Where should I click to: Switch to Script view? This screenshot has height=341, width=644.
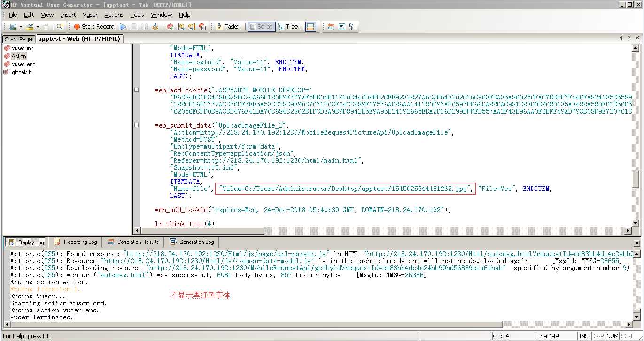tap(261, 27)
